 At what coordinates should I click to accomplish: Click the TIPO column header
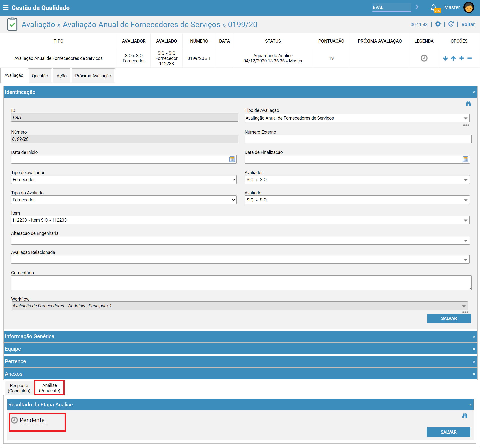58,41
